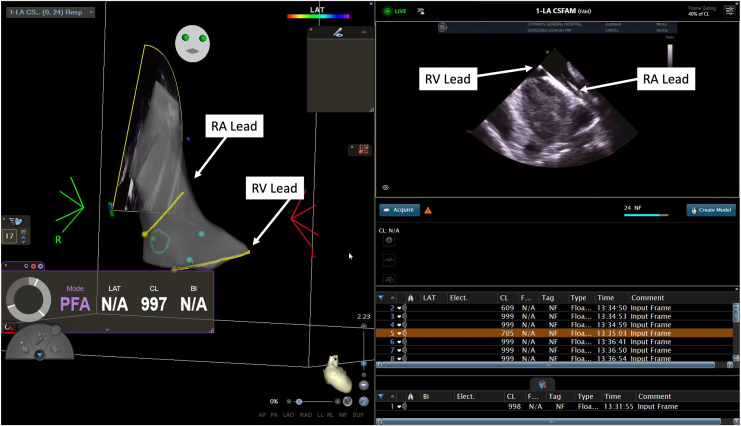Select the heart hand tool in the semicircle menu

(x=56, y=349)
